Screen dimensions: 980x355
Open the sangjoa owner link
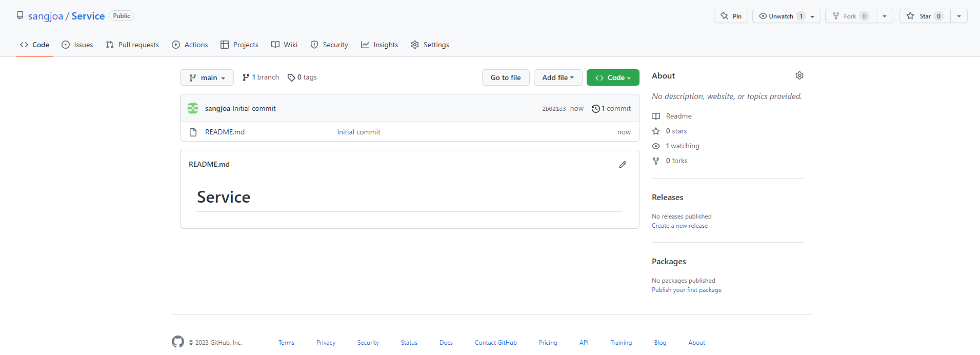(46, 16)
